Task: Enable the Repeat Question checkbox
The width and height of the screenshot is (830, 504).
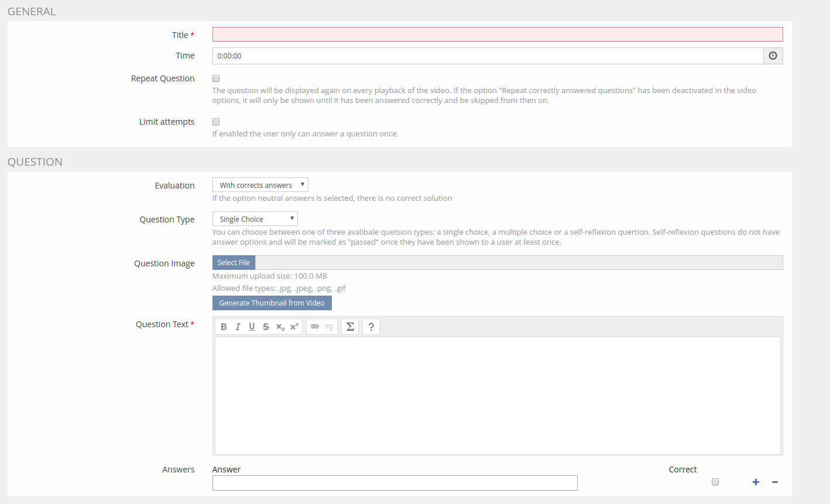Action: pyautogui.click(x=216, y=78)
